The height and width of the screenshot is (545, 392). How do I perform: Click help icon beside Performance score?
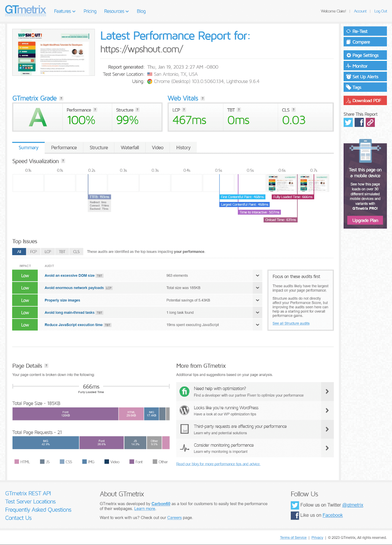[x=95, y=110]
